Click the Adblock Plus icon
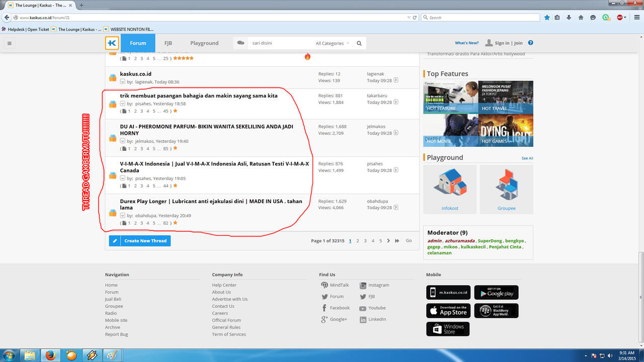 [x=620, y=17]
